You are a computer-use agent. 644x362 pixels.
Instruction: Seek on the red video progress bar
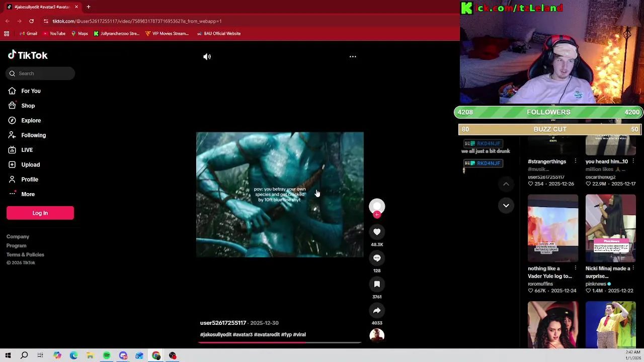click(x=280, y=343)
